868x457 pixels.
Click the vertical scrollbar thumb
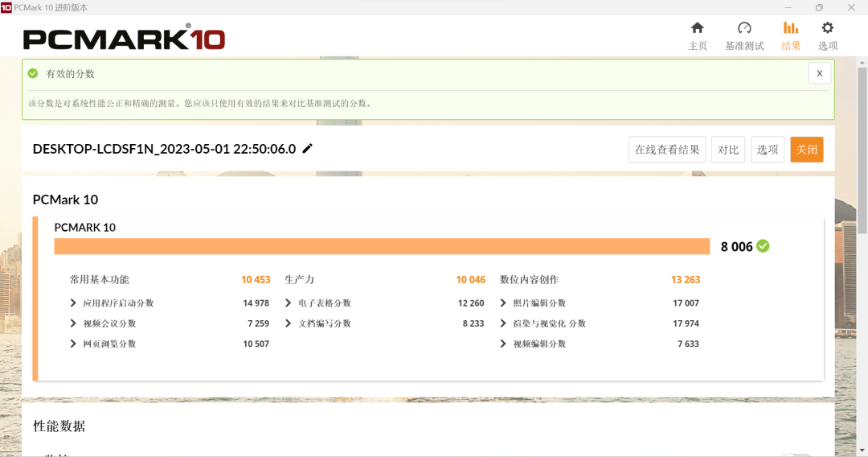862,150
